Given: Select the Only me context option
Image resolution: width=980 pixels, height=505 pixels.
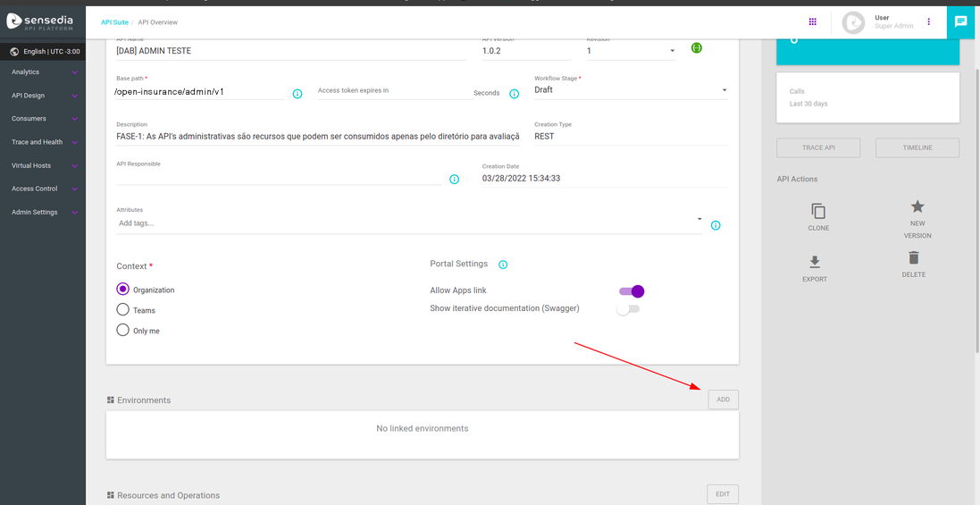Looking at the screenshot, I should 123,330.
